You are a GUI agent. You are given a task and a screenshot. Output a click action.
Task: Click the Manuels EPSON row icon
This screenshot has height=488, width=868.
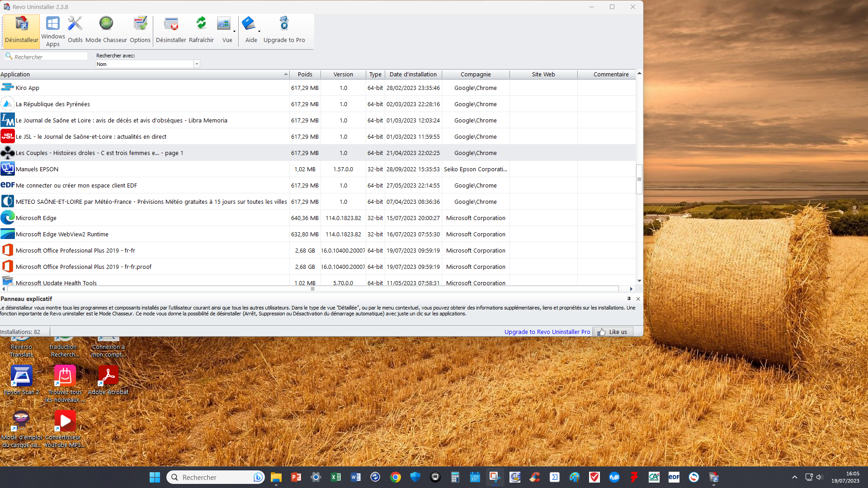pyautogui.click(x=7, y=169)
